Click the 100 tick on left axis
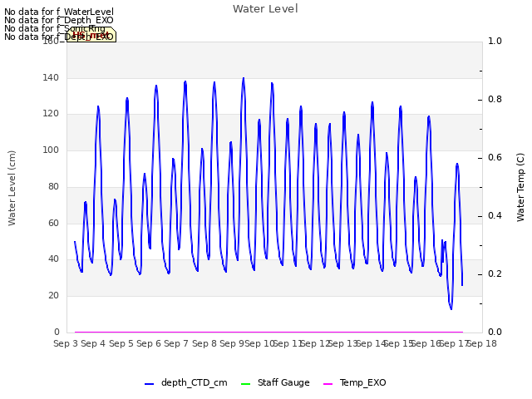The image size is (532, 399). point(51,150)
